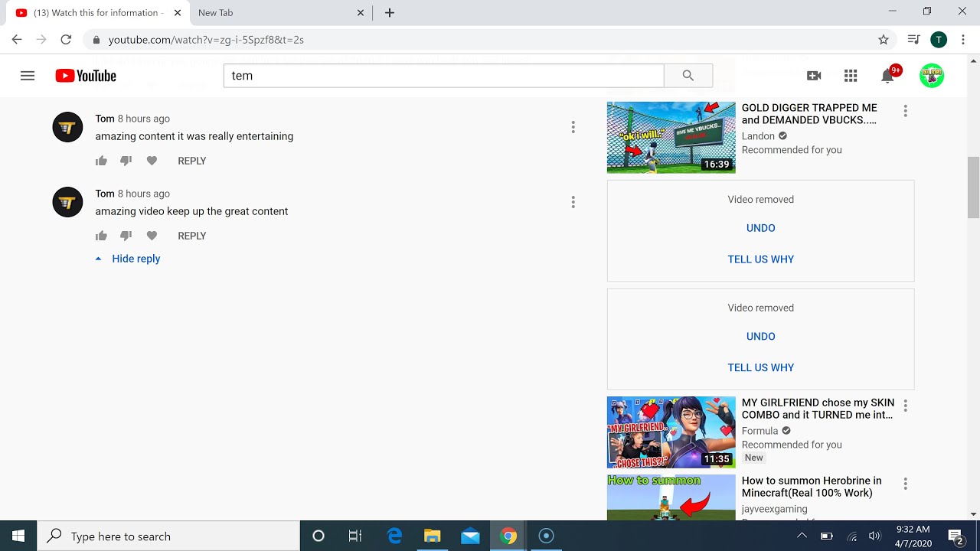Viewport: 980px width, 551px height.
Task: Open GOLD DIGGER video thumbnail
Action: pos(671,138)
